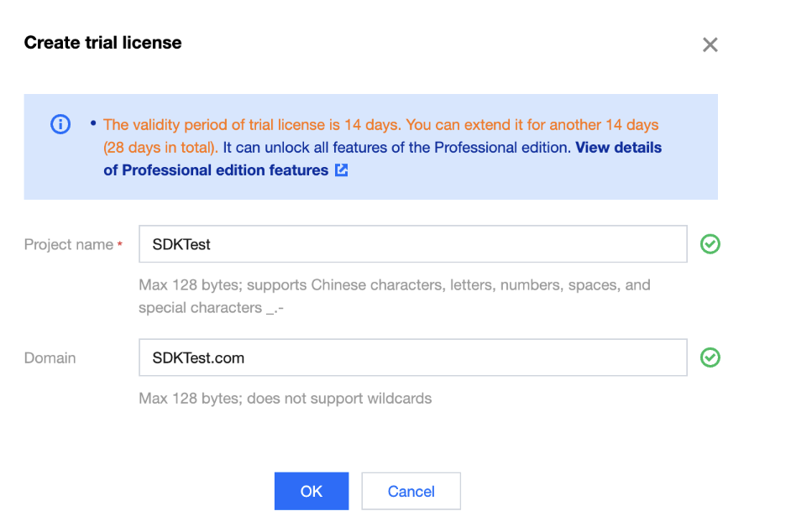The height and width of the screenshot is (532, 791).
Task: Focus the Project name input field
Action: click(412, 244)
